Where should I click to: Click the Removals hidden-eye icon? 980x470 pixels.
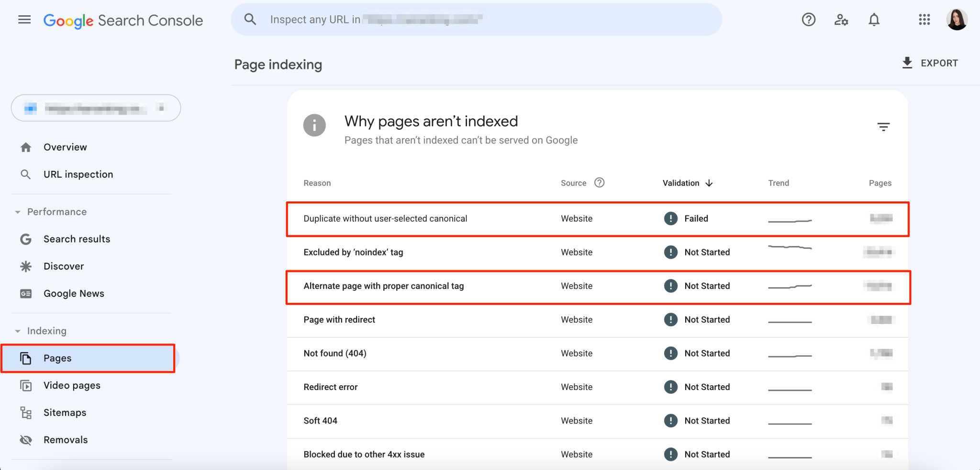point(26,439)
